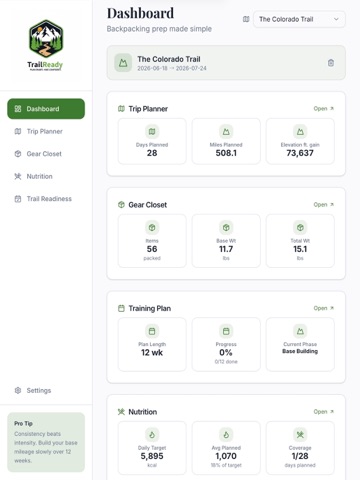
Task: Click the Days Planned value 28
Action: pyautogui.click(x=152, y=153)
